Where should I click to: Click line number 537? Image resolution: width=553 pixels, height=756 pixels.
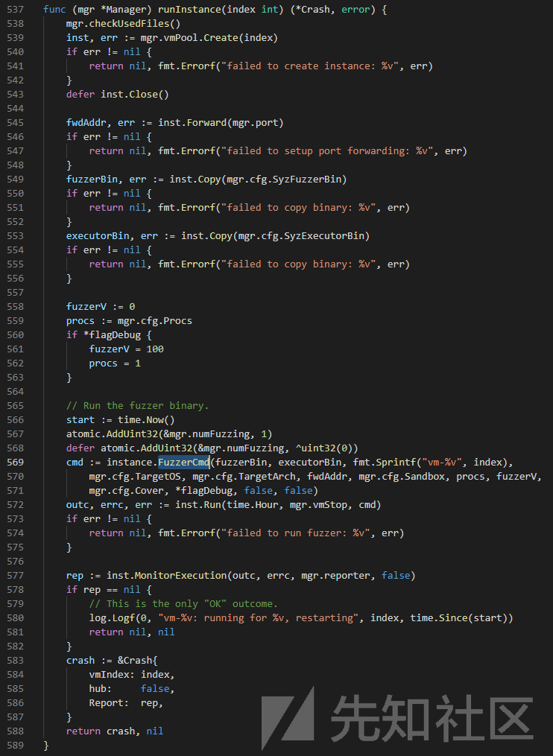(x=16, y=9)
